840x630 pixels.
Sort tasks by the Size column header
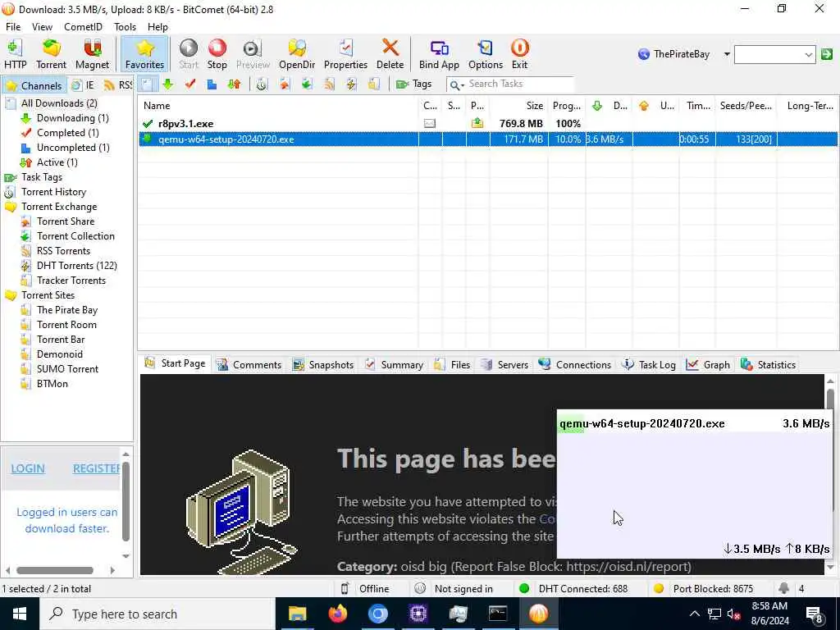[519, 106]
